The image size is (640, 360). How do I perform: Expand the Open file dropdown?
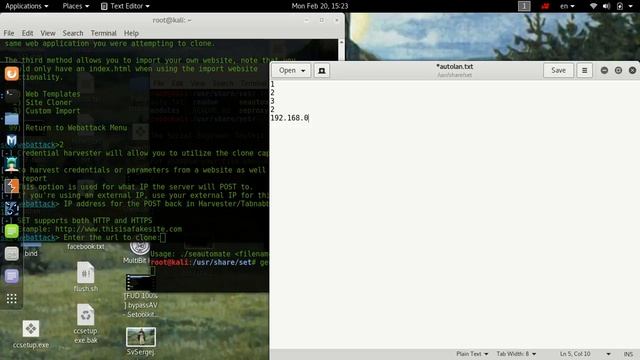point(291,70)
